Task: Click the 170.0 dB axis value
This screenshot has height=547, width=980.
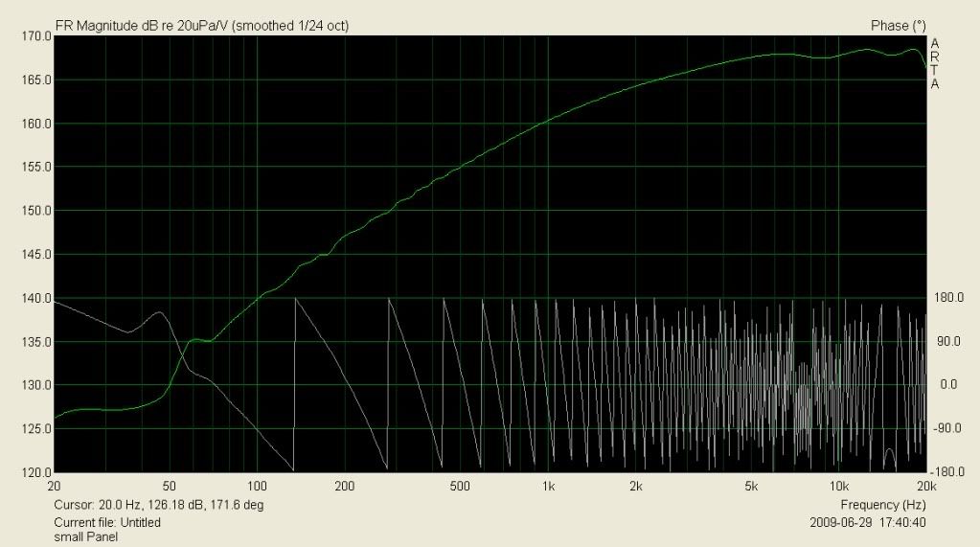Action: click(38, 36)
